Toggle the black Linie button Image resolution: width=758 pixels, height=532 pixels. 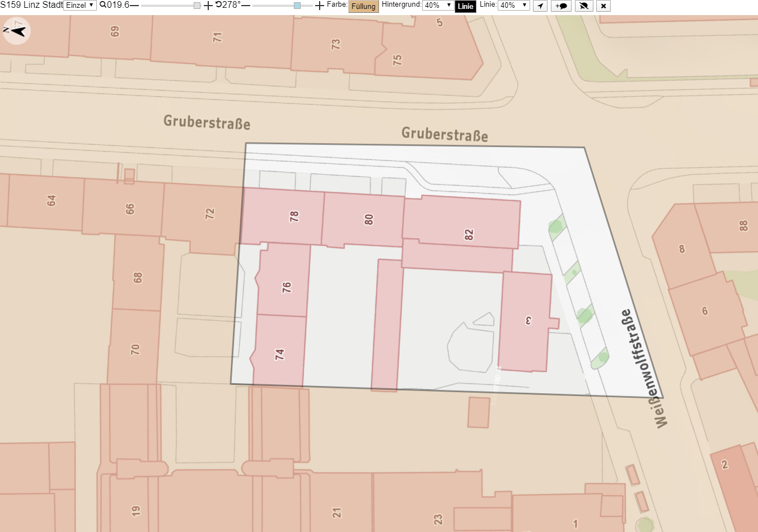click(x=465, y=6)
